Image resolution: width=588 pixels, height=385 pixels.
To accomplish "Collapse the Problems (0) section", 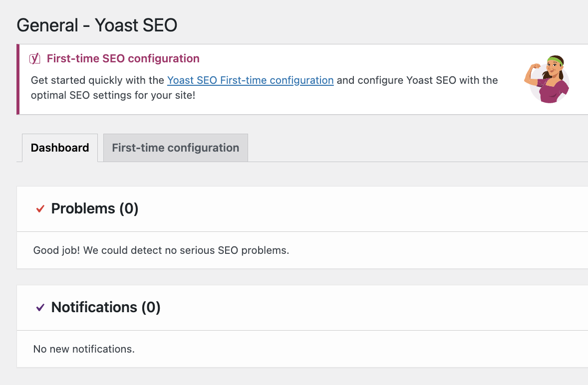I will click(x=94, y=209).
